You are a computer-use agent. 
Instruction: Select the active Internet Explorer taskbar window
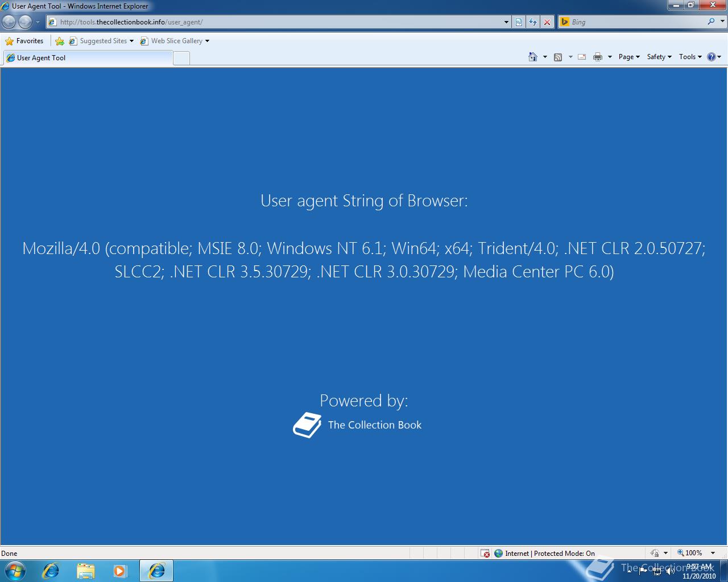(156, 571)
